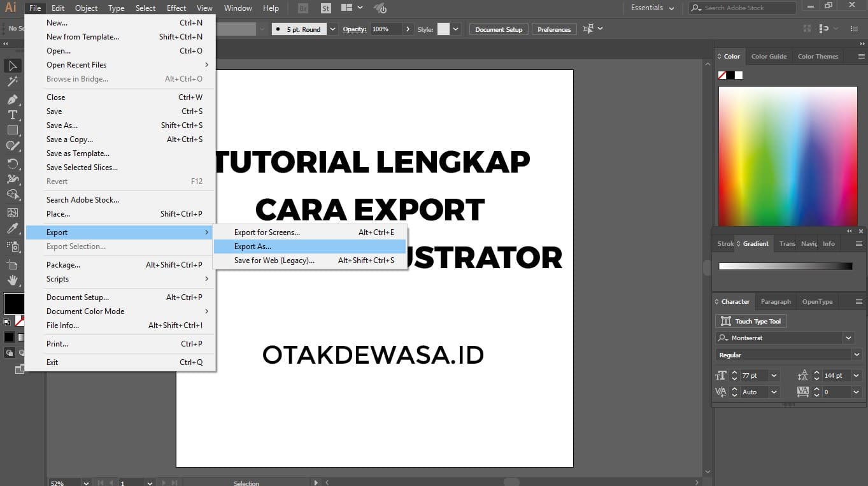This screenshot has height=486, width=868.
Task: Select the Hand tool
Action: [x=12, y=280]
